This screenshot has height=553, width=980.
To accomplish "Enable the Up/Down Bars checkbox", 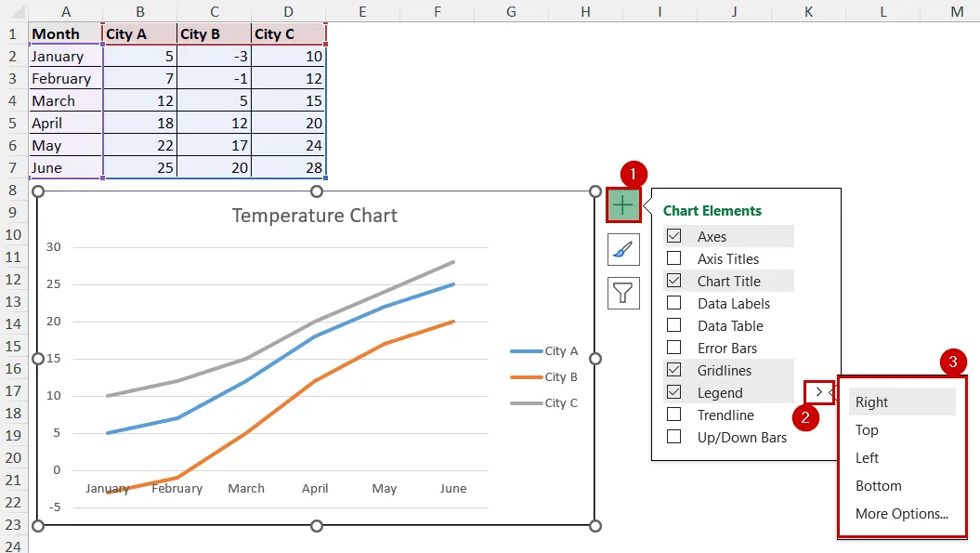I will point(673,437).
